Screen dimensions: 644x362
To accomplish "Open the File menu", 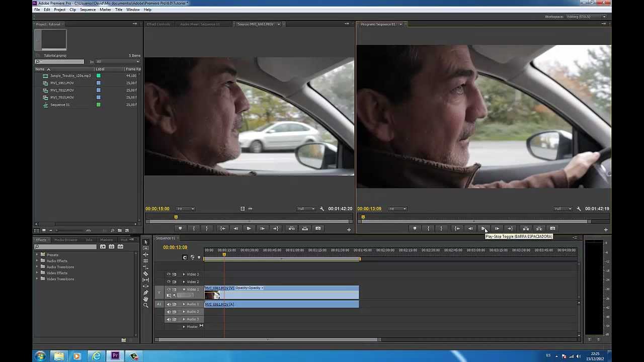I will [37, 10].
